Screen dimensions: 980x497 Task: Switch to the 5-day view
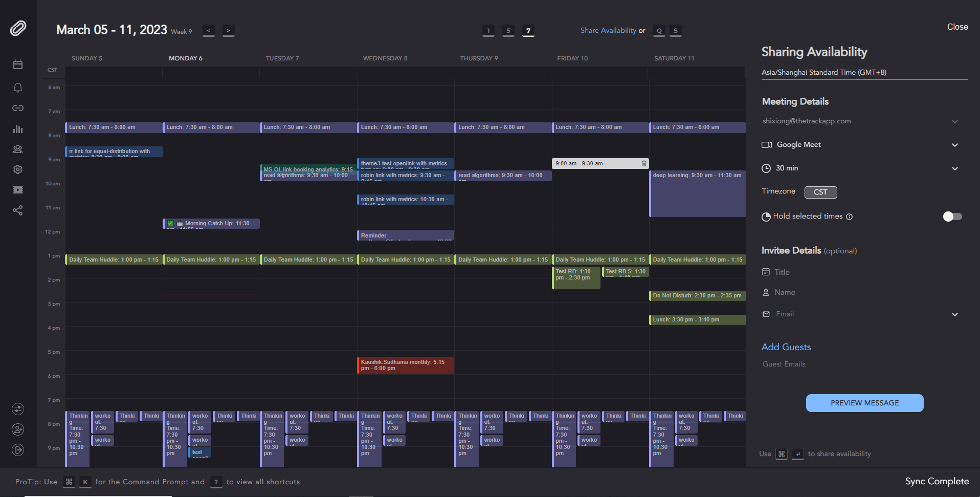click(508, 31)
